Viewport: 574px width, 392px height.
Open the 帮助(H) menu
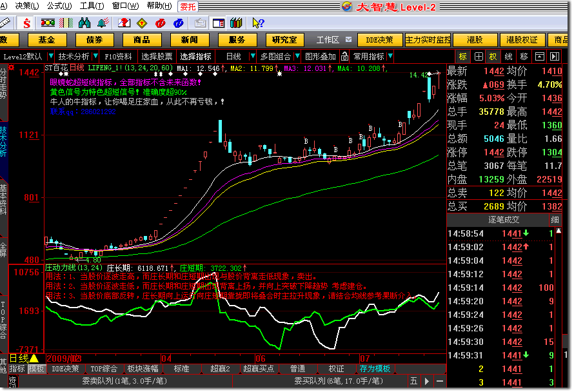[159, 6]
